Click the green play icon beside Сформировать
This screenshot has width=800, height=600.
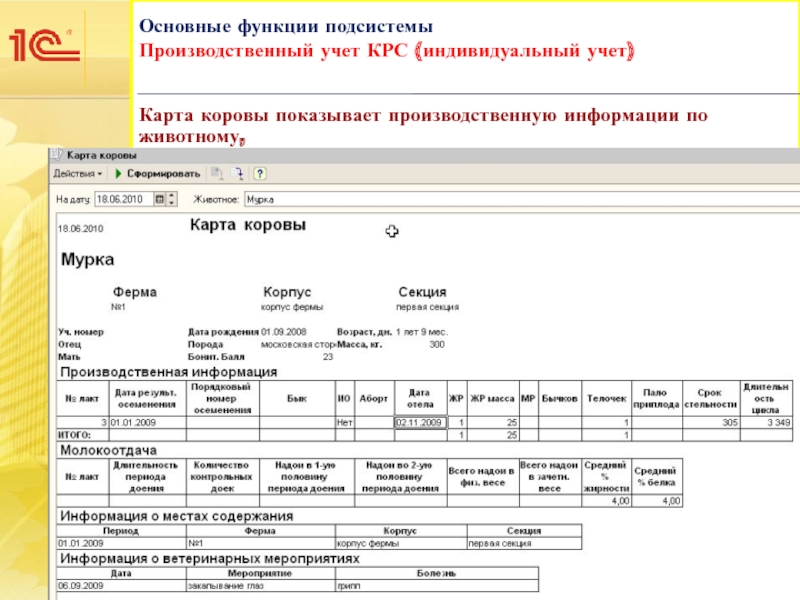(118, 174)
